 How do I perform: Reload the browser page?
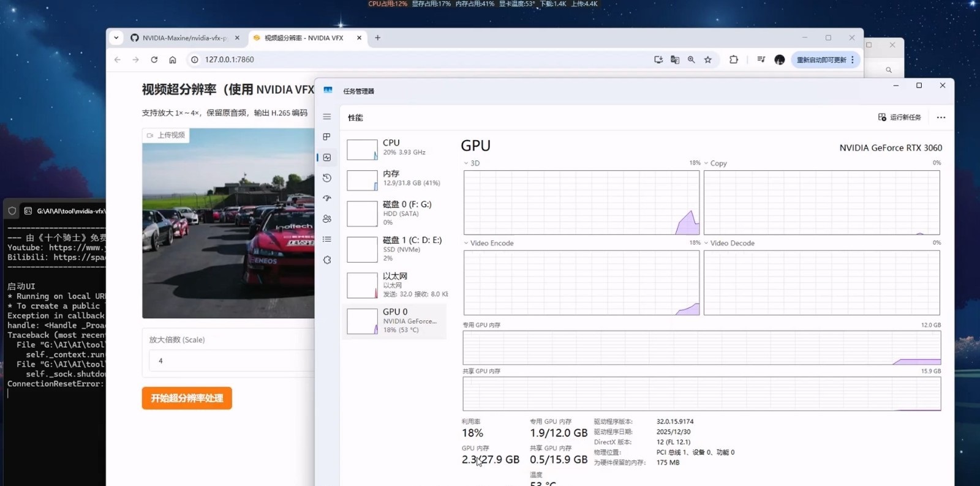point(154,60)
